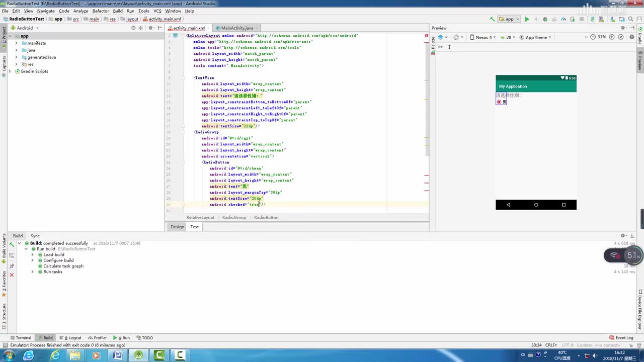This screenshot has height=362, width=644.
Task: Open the app run configuration dropdown
Action: [509, 19]
